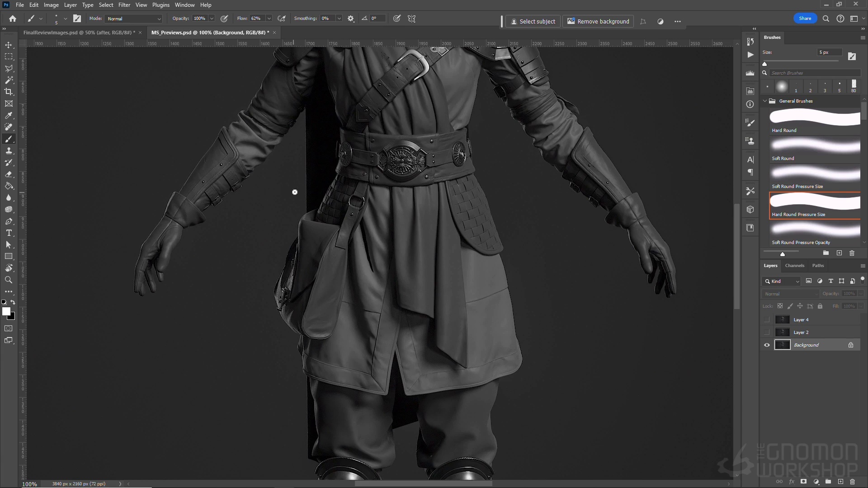Screen dimensions: 868x488
Task: Select the Polygonal Lasso tool
Action: [9, 68]
